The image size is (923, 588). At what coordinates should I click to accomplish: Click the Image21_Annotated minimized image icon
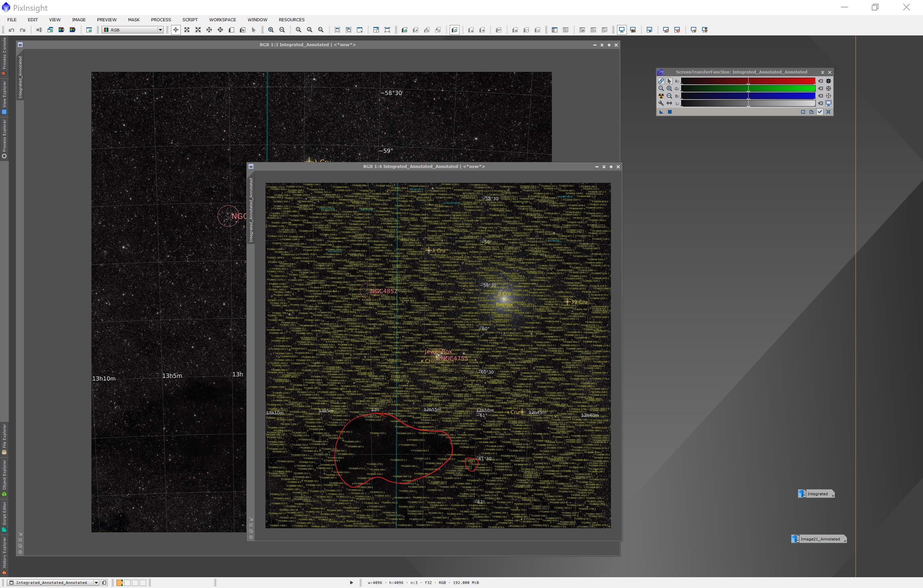coord(819,539)
